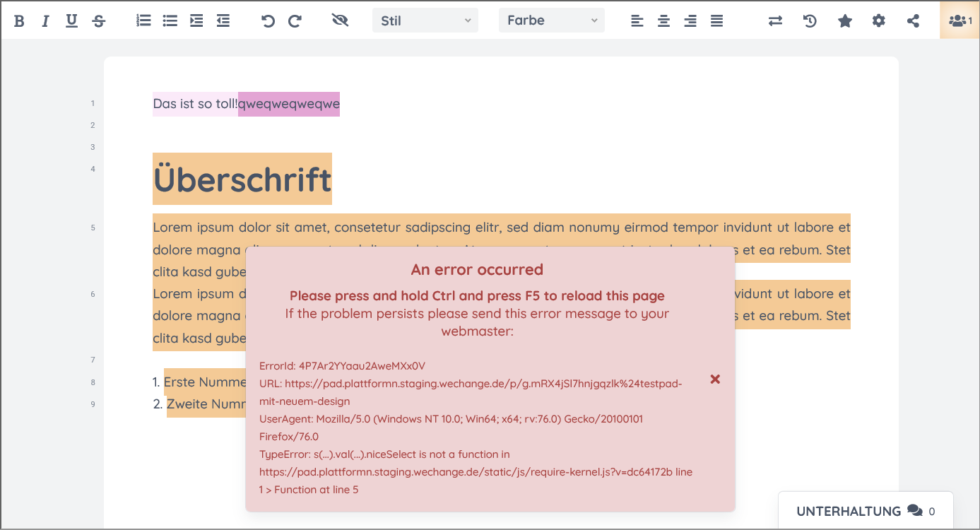This screenshot has width=980, height=530.
Task: Align text right
Action: pyautogui.click(x=690, y=21)
